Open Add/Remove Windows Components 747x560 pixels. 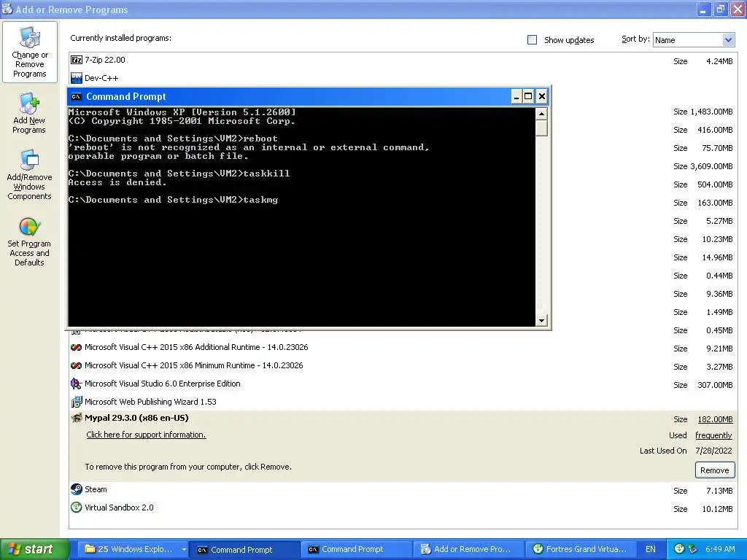coord(29,174)
